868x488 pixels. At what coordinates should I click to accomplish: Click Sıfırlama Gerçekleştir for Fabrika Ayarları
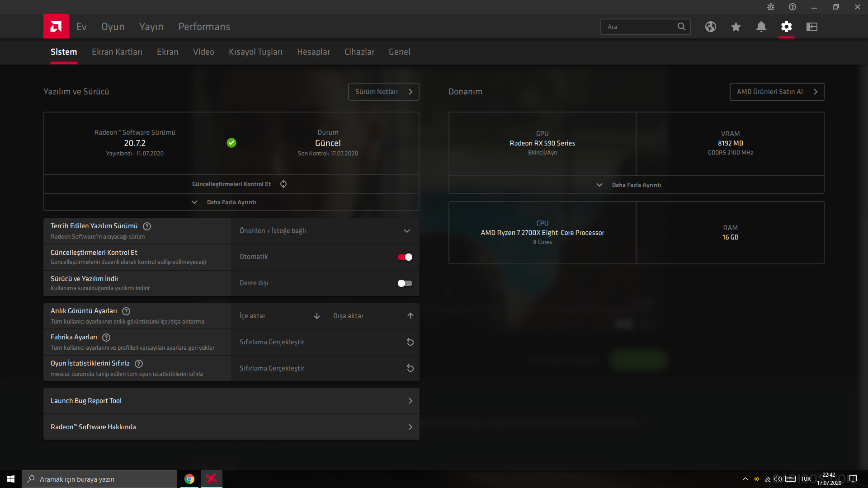(x=325, y=342)
